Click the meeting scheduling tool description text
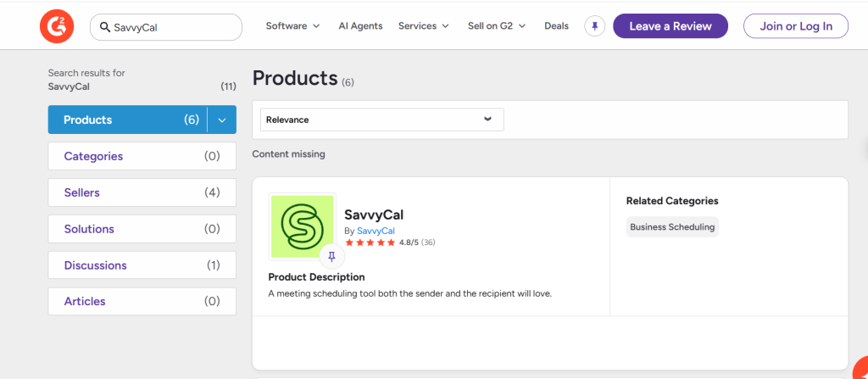This screenshot has width=868, height=379. point(410,293)
